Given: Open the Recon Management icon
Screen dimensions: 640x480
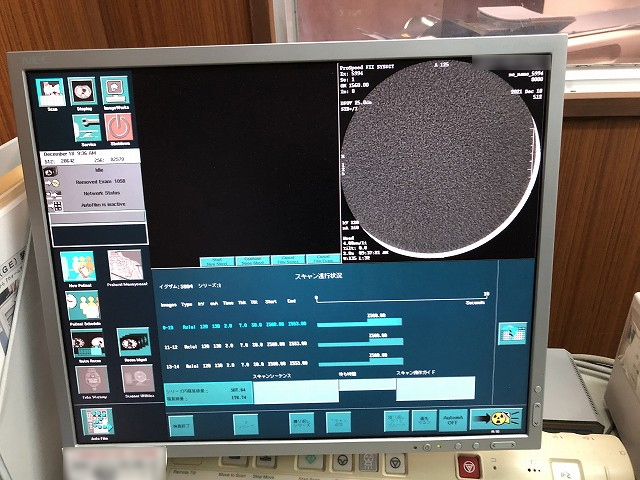Looking at the screenshot, I should (x=133, y=342).
